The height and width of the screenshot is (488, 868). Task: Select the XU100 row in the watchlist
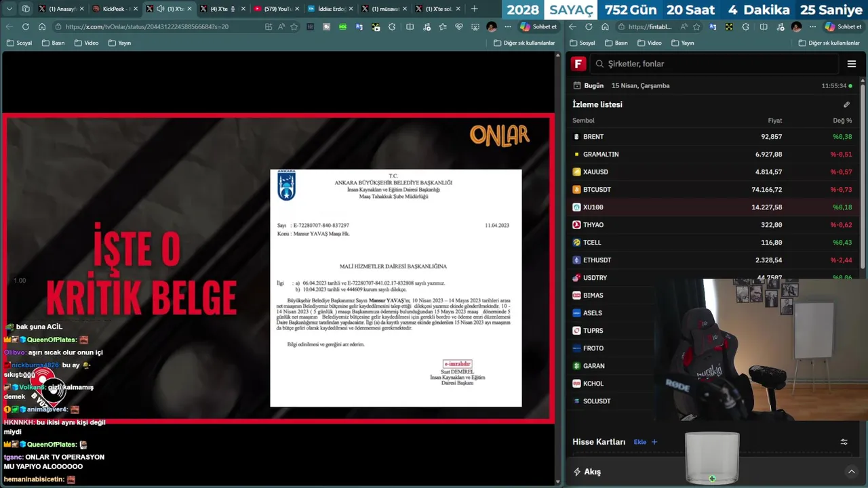712,207
